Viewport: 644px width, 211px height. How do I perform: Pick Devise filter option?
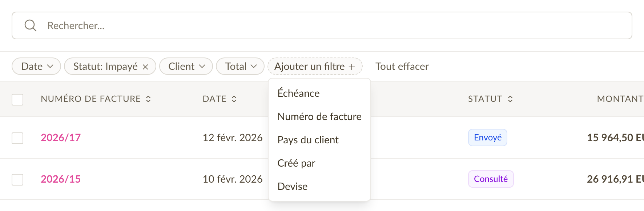(319, 186)
